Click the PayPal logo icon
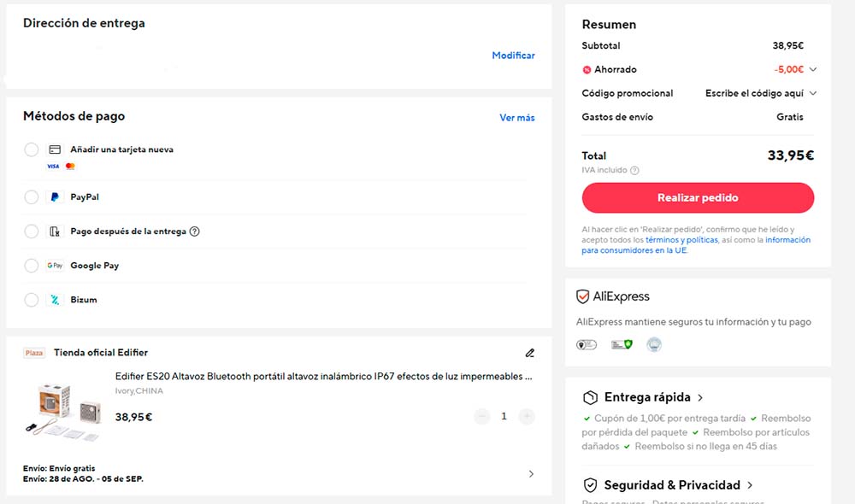 [x=55, y=196]
